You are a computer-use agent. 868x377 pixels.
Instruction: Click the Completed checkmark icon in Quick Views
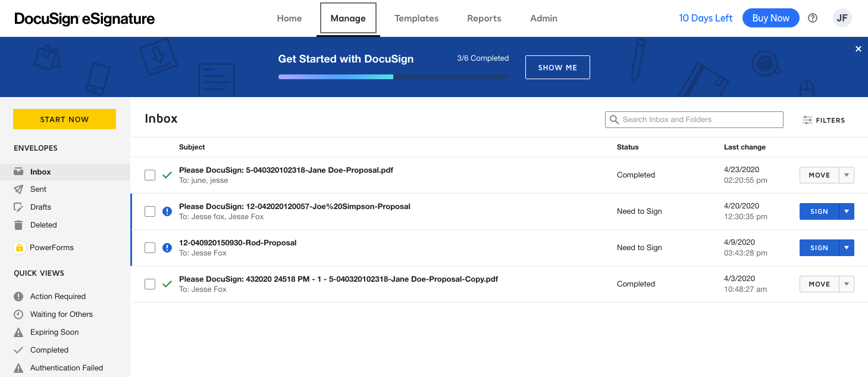point(18,350)
